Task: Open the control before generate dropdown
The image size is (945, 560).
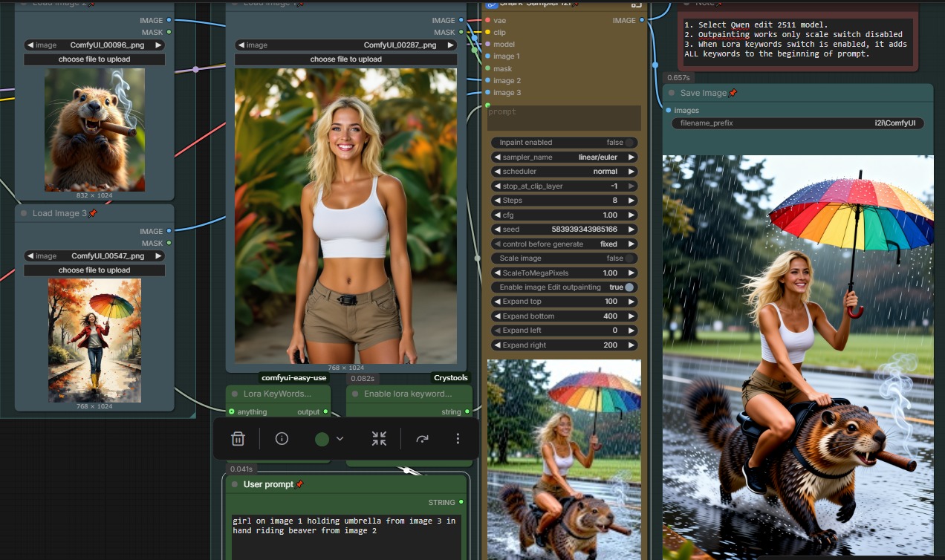Action: [564, 244]
